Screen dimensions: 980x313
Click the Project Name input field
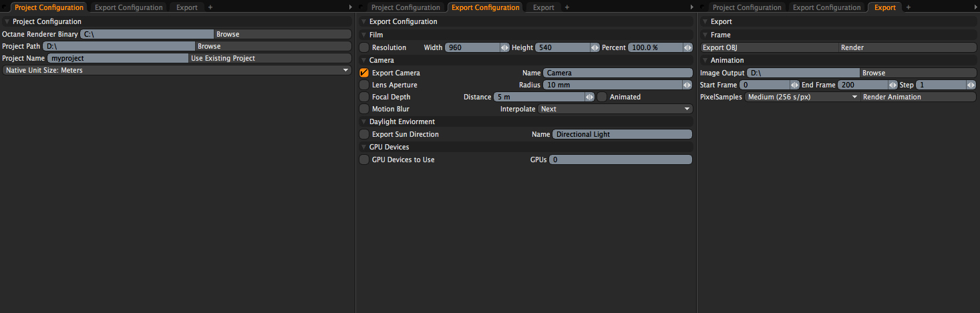point(118,59)
